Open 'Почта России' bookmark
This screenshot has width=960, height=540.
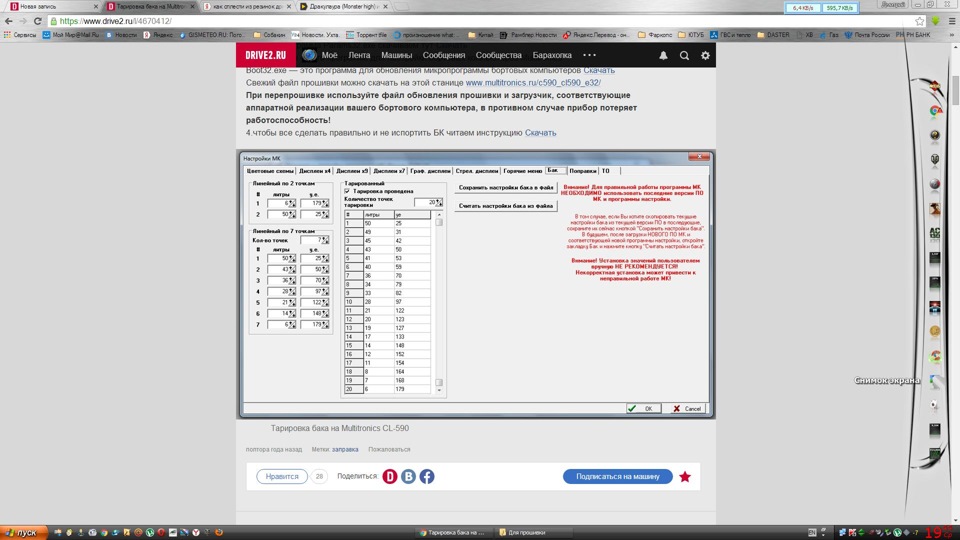(867, 35)
